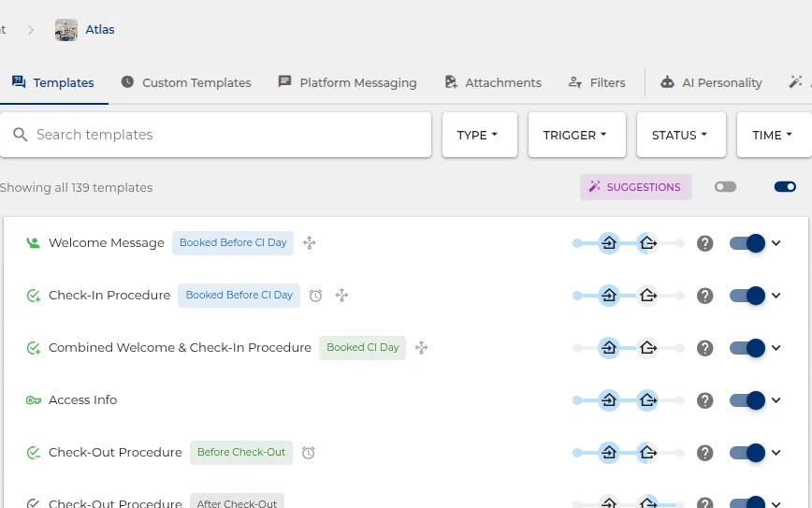This screenshot has height=508, width=812.
Task: Focus the Search templates field
Action: point(215,135)
